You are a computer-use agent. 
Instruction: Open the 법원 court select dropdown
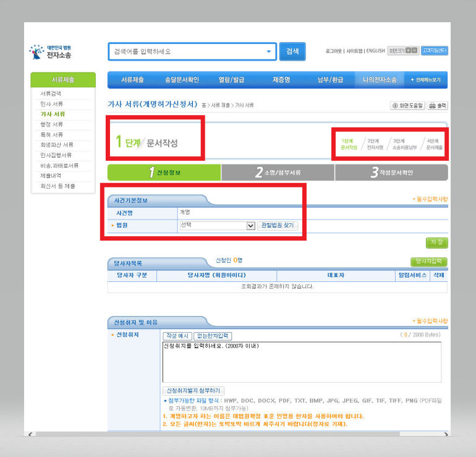[218, 226]
